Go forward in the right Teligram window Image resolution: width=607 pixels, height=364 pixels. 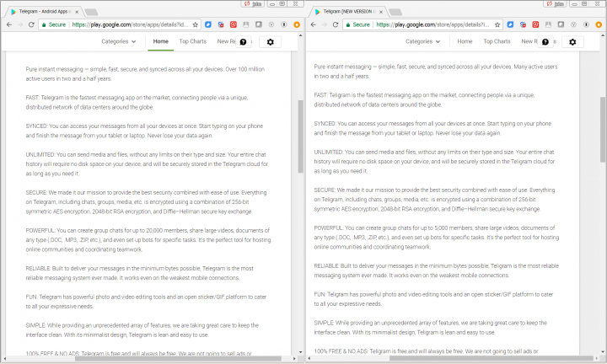[x=325, y=24]
